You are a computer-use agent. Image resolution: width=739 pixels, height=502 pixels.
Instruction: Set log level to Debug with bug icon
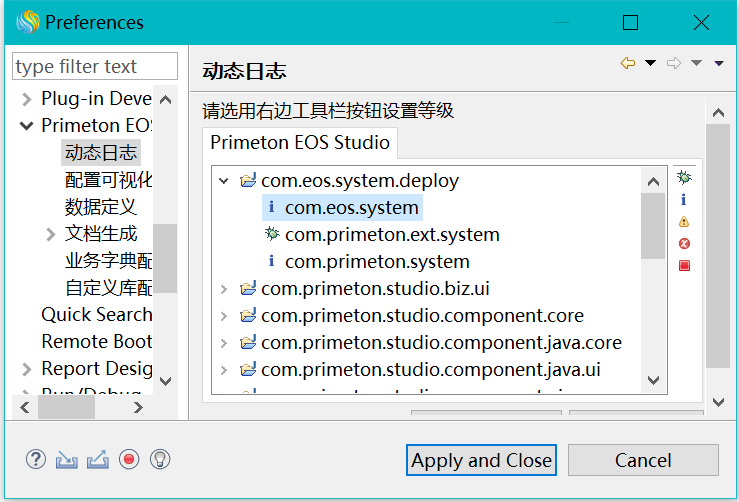[684, 178]
